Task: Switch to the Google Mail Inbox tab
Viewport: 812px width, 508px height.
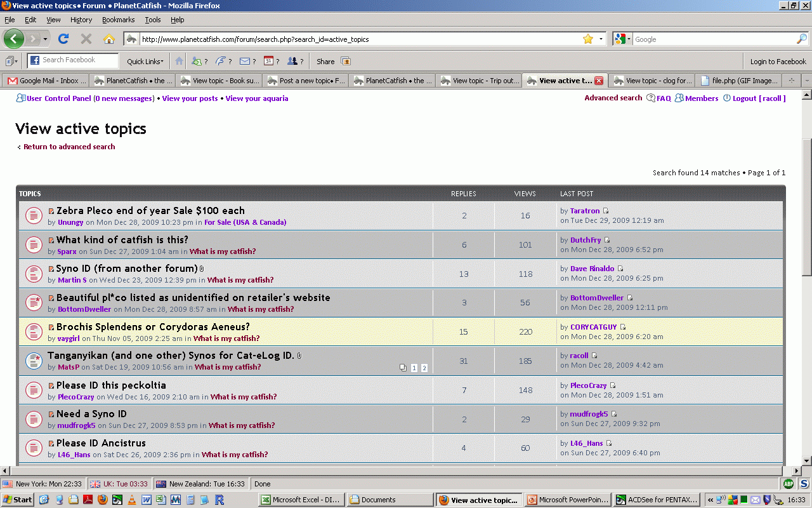Action: click(45, 81)
